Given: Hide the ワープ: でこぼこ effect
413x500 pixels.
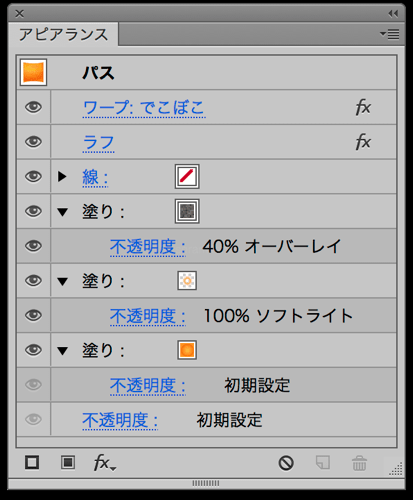Looking at the screenshot, I should pos(33,107).
